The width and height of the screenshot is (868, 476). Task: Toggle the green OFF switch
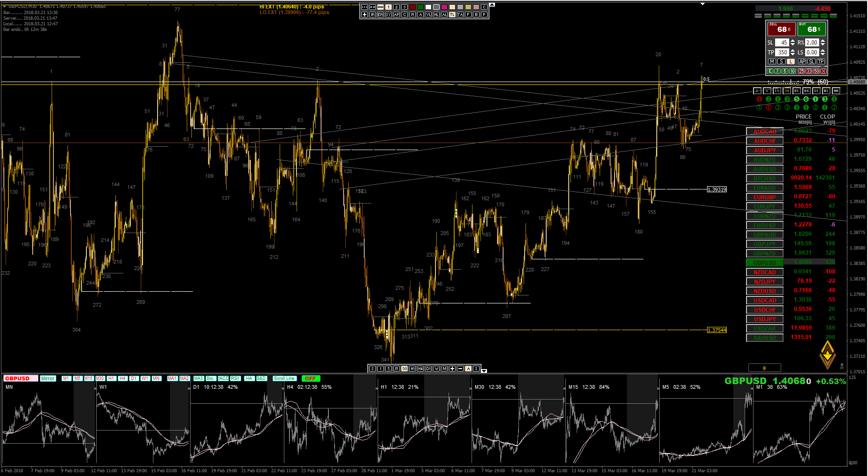click(310, 378)
